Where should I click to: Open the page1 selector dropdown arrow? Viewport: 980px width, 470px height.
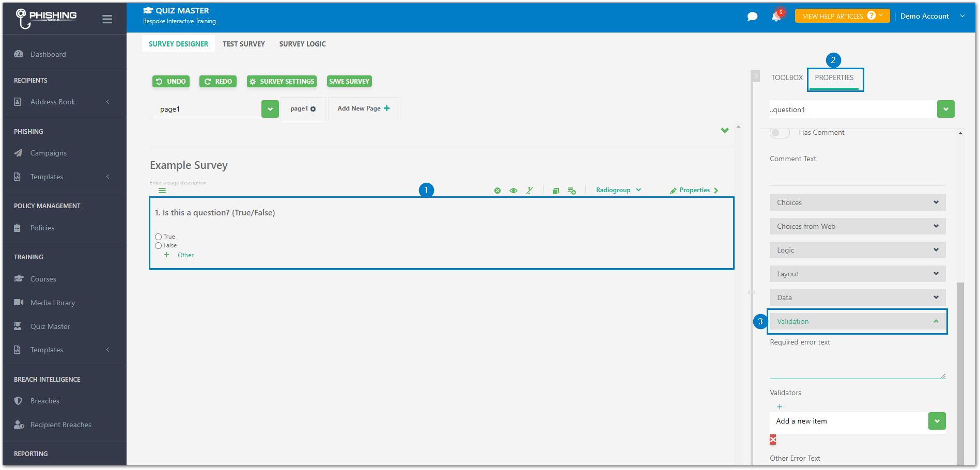tap(270, 109)
